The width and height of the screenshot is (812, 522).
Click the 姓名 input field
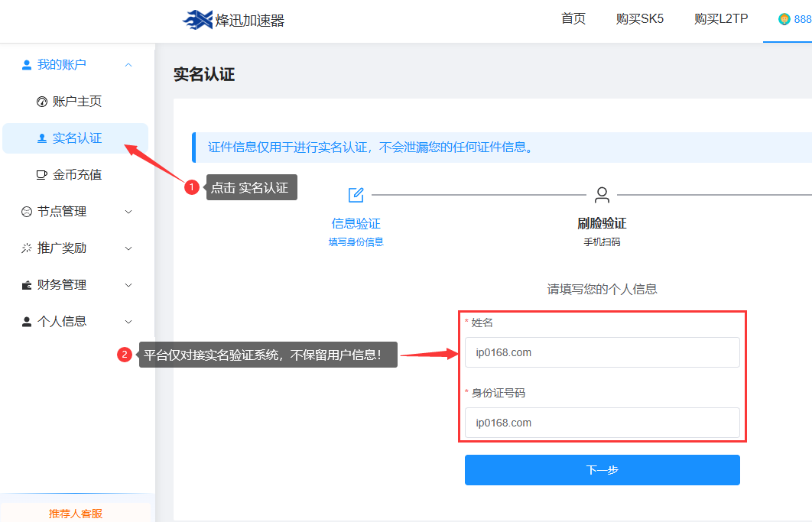(602, 352)
